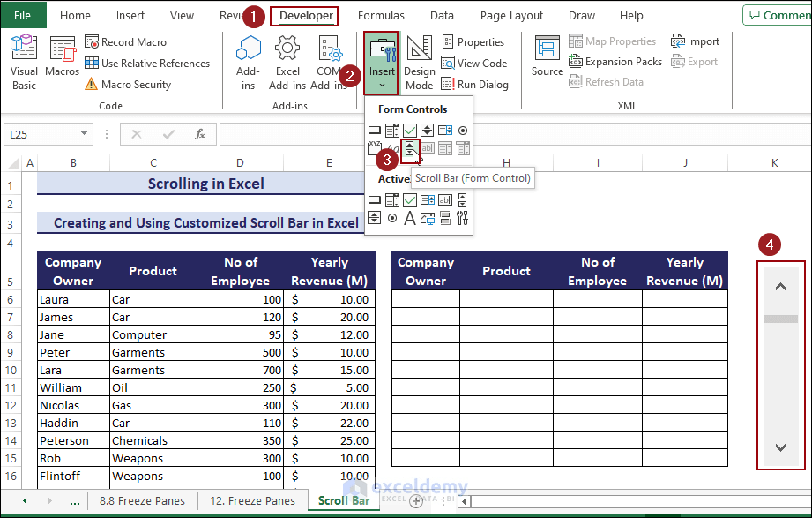Click the Record Macro icon
The height and width of the screenshot is (518, 812).
(x=92, y=41)
